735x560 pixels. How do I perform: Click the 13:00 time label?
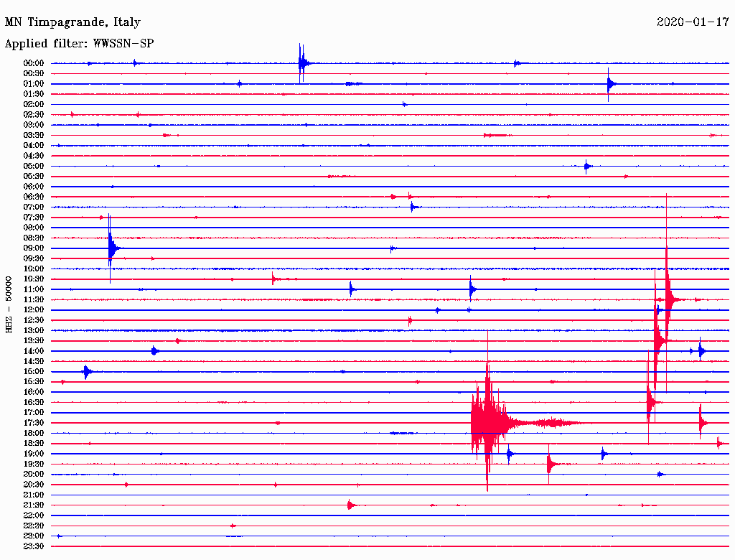[x=34, y=331]
